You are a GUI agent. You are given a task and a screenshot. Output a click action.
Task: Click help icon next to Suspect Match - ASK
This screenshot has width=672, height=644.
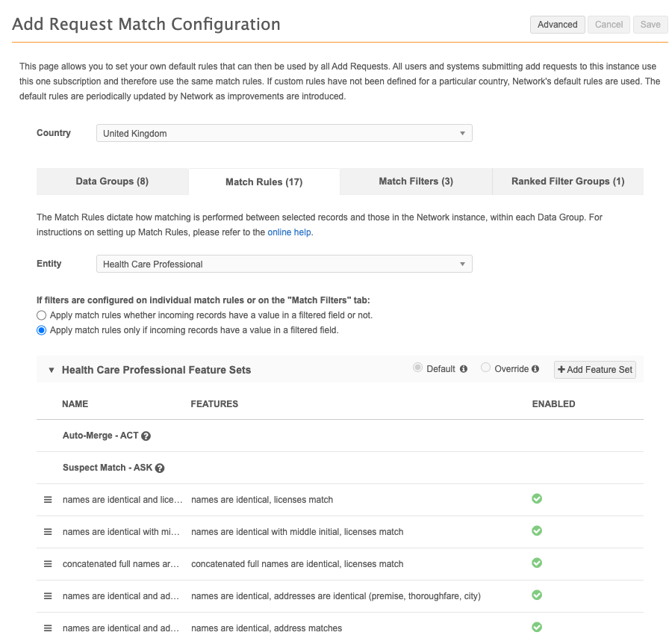pos(160,468)
